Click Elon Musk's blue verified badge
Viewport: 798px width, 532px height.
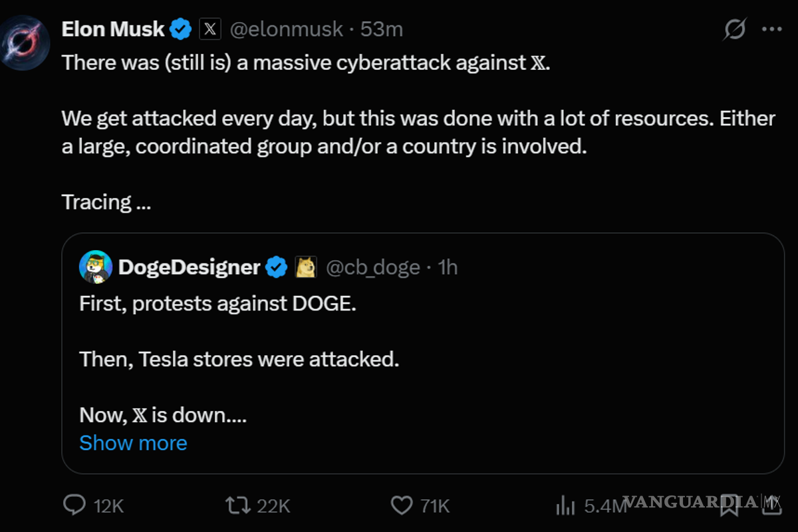pyautogui.click(x=180, y=29)
